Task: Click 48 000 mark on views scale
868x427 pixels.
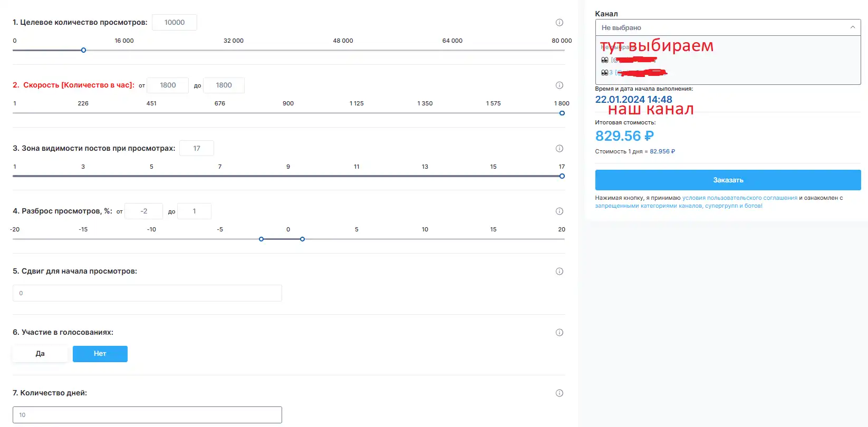Action: 343,41
